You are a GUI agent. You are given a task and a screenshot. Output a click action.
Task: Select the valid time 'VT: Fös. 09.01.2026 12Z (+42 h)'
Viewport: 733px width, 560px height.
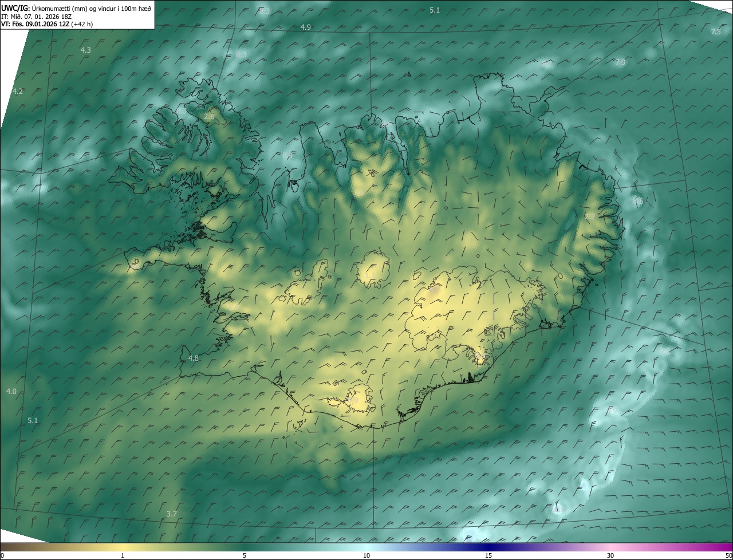47,24
